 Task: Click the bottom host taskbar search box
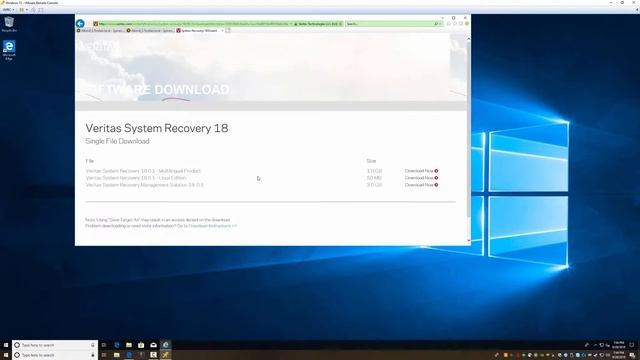pyautogui.click(x=55, y=355)
